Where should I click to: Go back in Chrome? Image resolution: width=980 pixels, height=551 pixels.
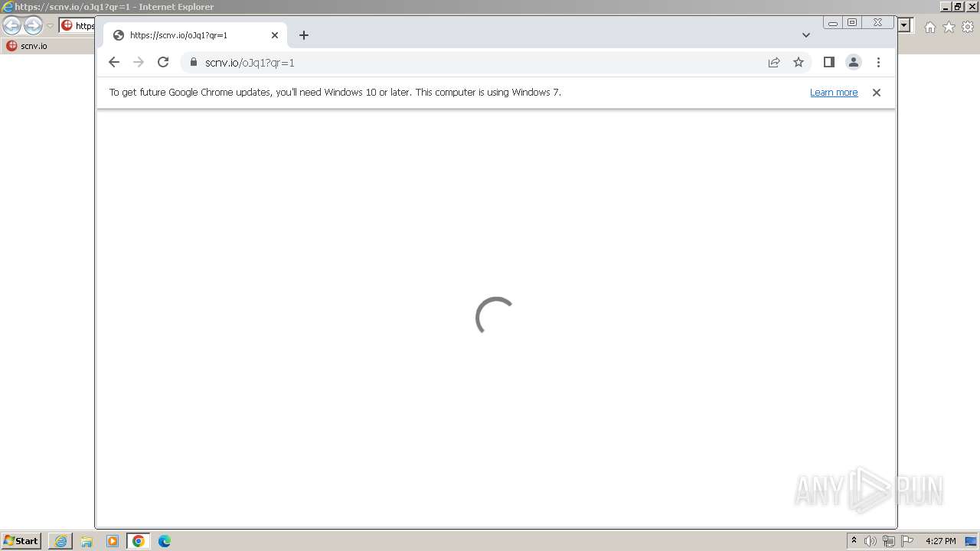[x=114, y=63]
